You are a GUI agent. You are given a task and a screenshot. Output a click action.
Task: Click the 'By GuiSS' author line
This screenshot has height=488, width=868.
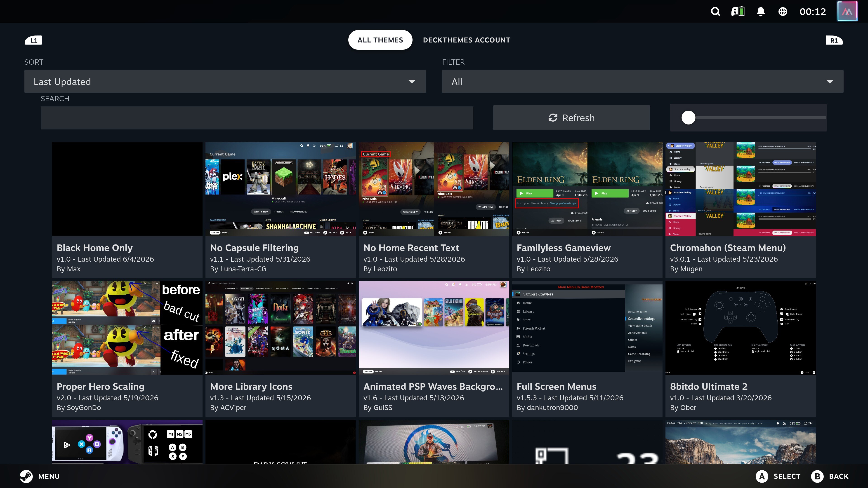click(378, 408)
